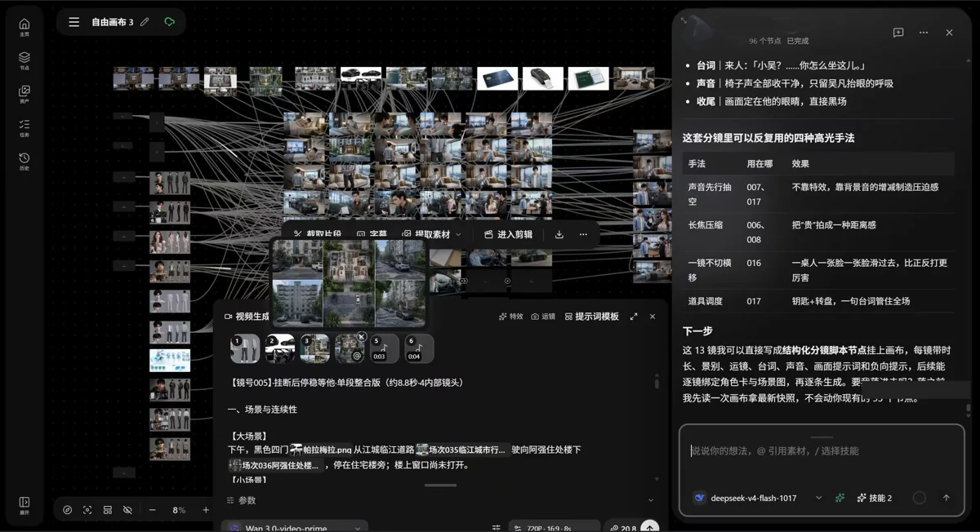This screenshot has height=532, width=980.
Task: Close the 视频生成 panel
Action: 653,317
